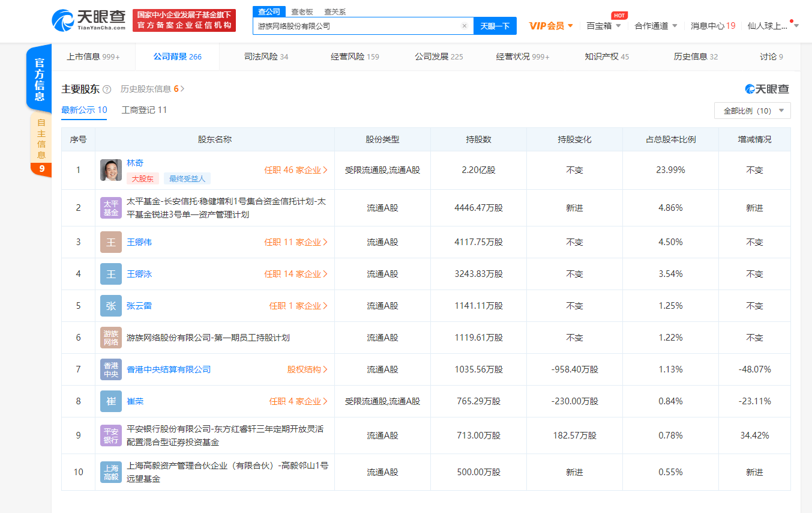Click 王卿泳's avatar icon

pos(111,274)
